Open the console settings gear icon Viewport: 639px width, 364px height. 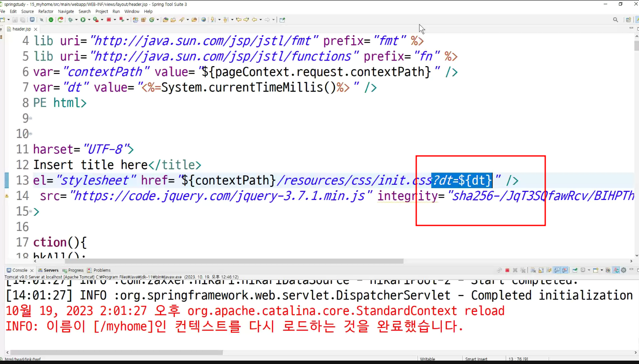click(623, 270)
